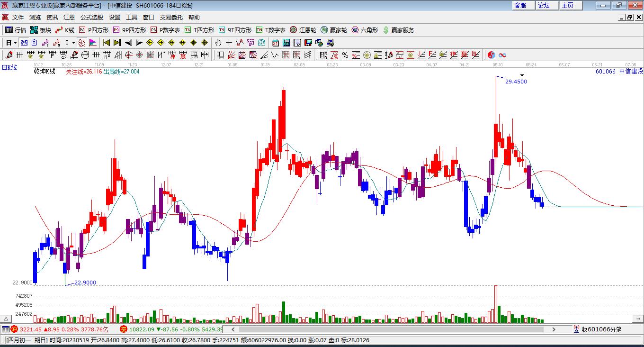This screenshot has height=347, width=644.
Task: Click the 乾坤K线 indicator label
Action: [45, 72]
